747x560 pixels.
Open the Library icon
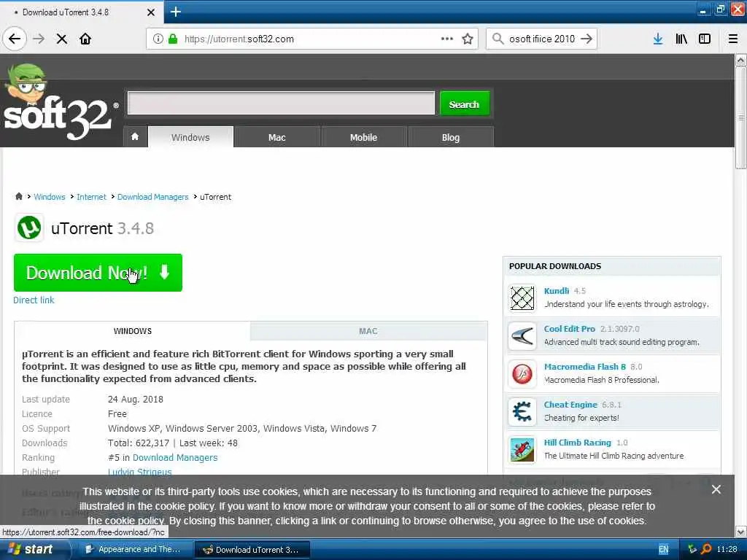coord(681,39)
